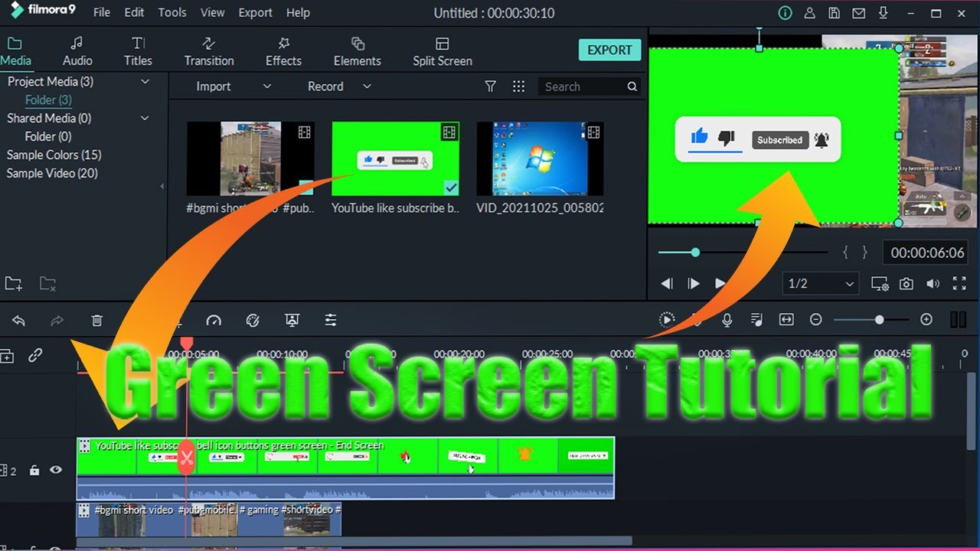Select the YouTube like subscribe thumbnail

(x=395, y=159)
